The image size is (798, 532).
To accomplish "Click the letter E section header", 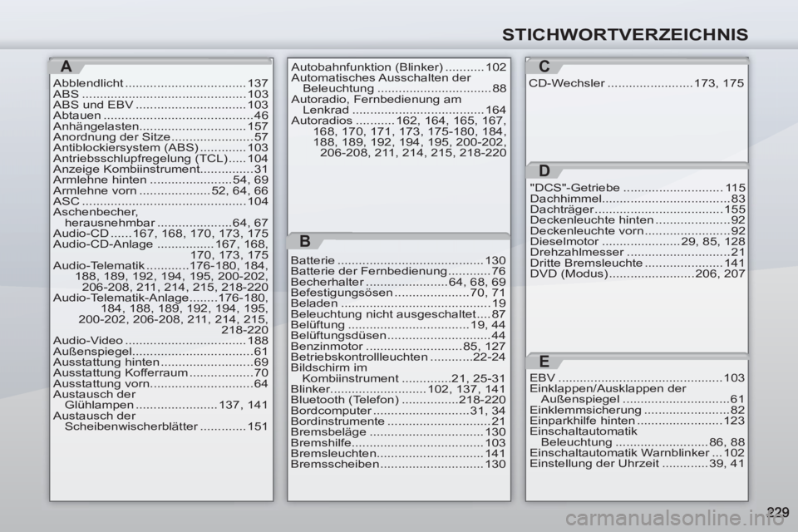I will (x=544, y=362).
